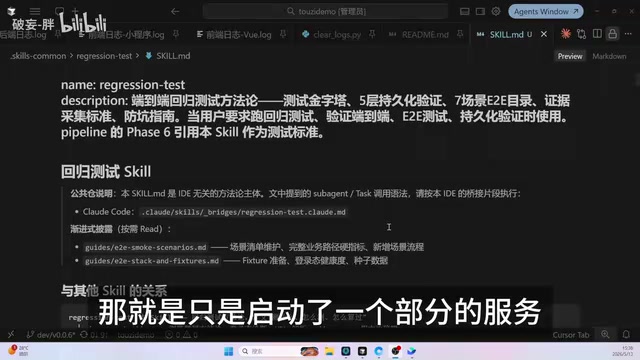Close the SKILL.md tab
Image resolution: width=640 pixels, height=360 pixels.
(x=544, y=35)
